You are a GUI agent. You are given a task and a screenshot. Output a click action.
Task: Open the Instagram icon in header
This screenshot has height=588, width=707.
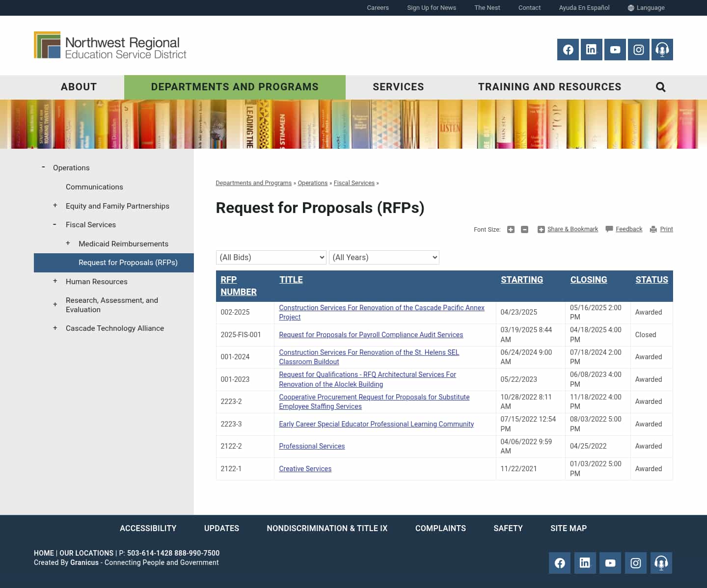click(639, 50)
